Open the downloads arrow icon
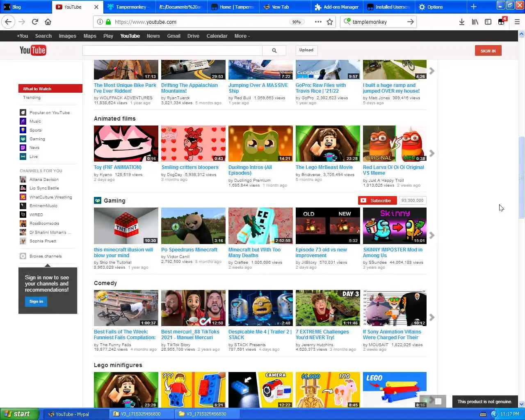Image resolution: width=525 pixels, height=420 pixels. [x=461, y=22]
